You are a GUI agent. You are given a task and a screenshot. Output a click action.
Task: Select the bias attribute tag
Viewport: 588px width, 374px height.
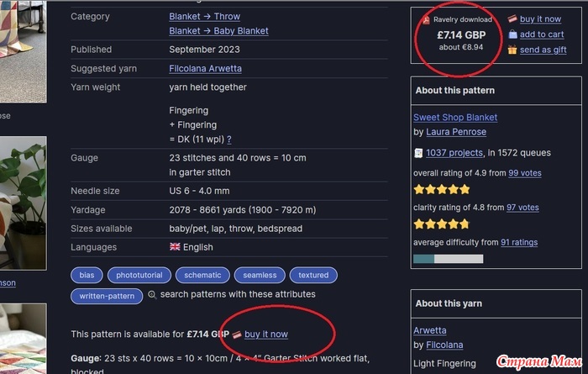tap(87, 275)
